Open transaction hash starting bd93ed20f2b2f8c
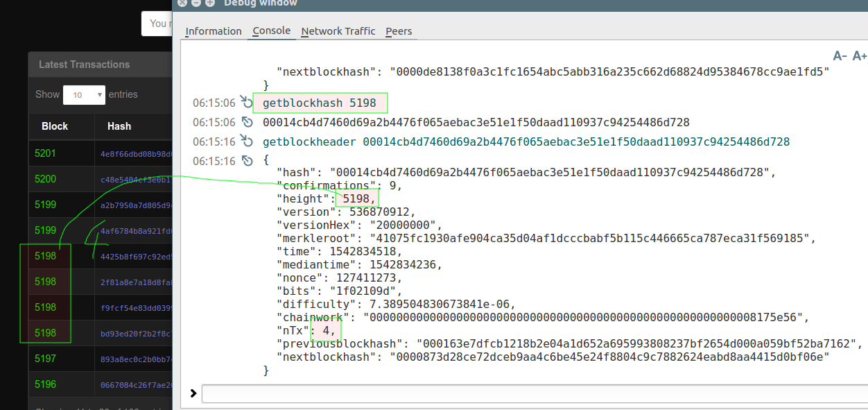 136,334
